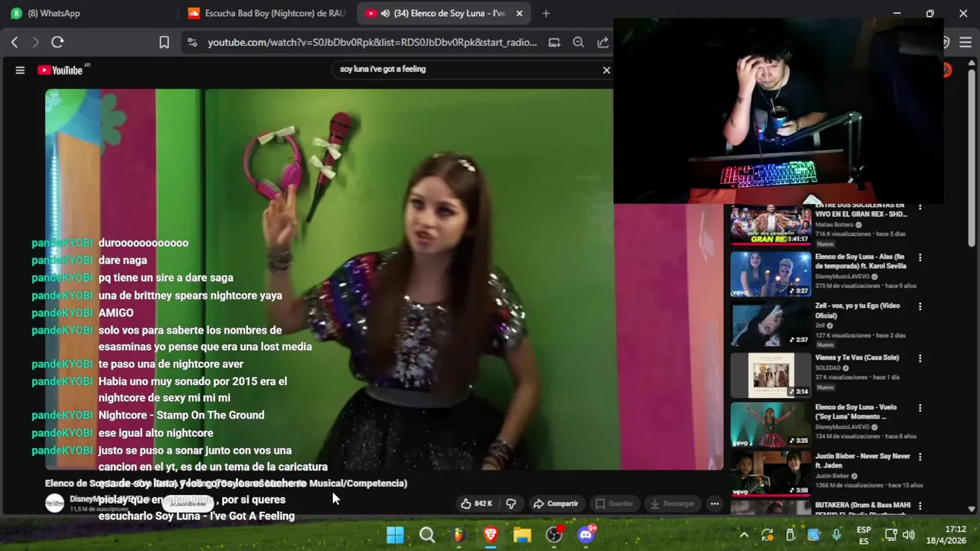Open the Windows Start menu
The image size is (980, 551).
395,535
